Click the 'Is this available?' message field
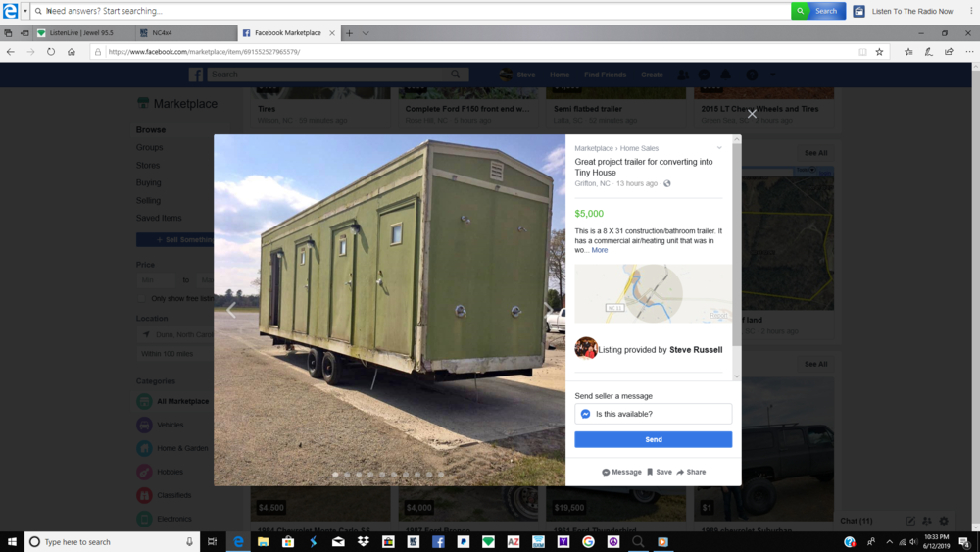The width and height of the screenshot is (980, 552). [x=653, y=414]
